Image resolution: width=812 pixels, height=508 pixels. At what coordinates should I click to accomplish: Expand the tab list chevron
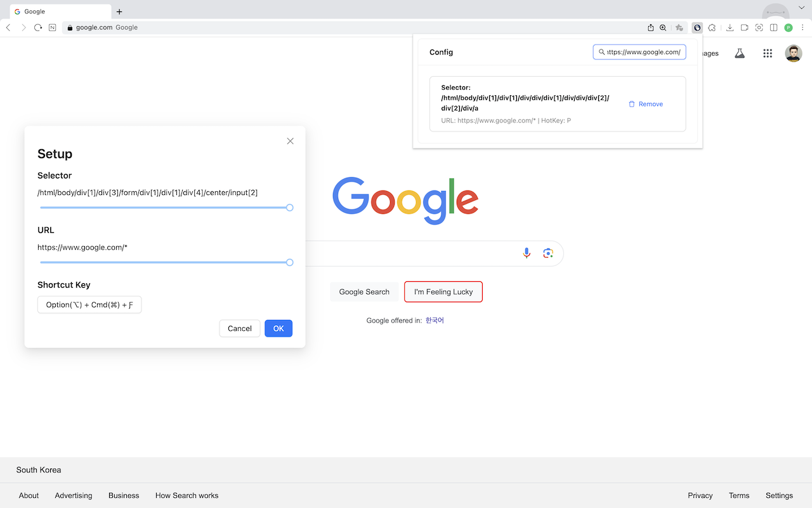(801, 7)
